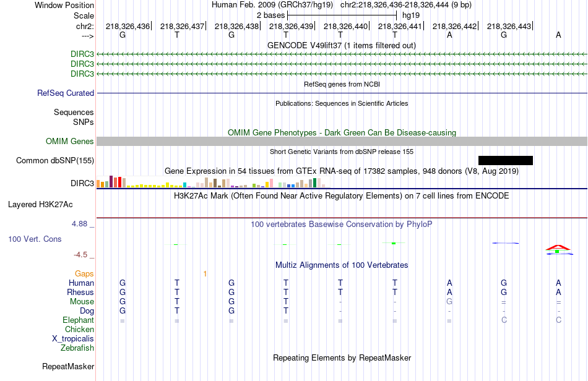Select the Human alignment row label

pos(81,283)
